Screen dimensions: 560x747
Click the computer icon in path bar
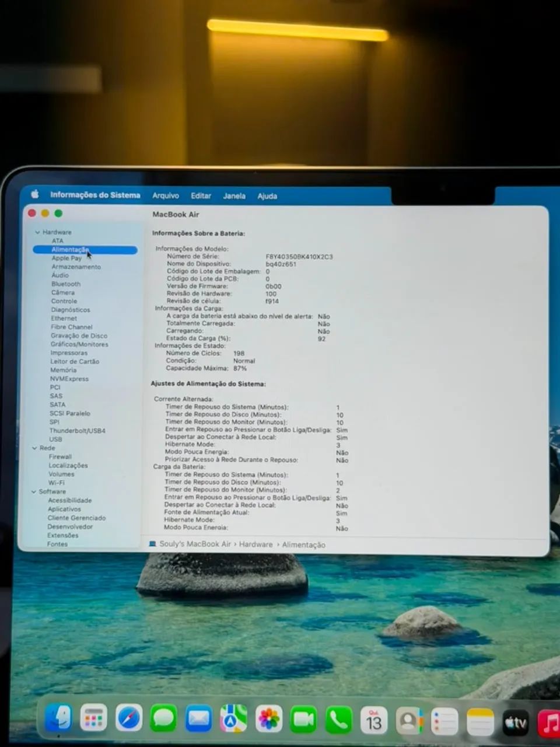[x=153, y=544]
